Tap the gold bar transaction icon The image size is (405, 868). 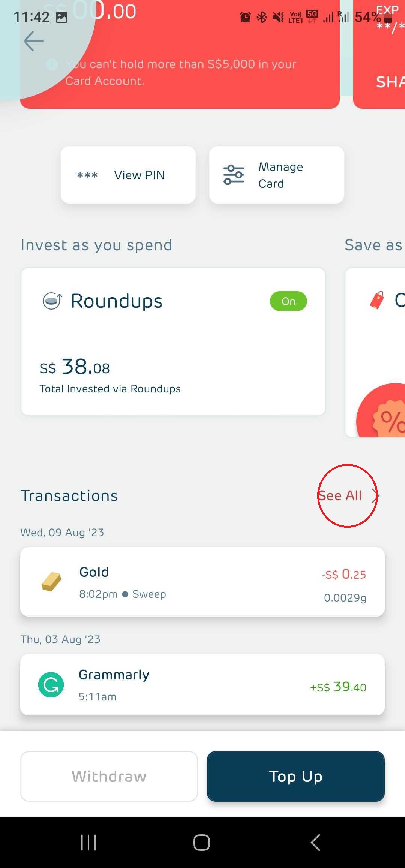point(51,582)
